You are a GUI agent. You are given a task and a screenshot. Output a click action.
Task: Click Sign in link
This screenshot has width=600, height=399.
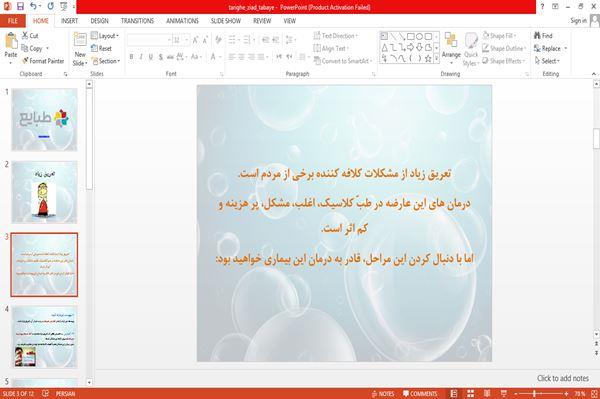578,21
